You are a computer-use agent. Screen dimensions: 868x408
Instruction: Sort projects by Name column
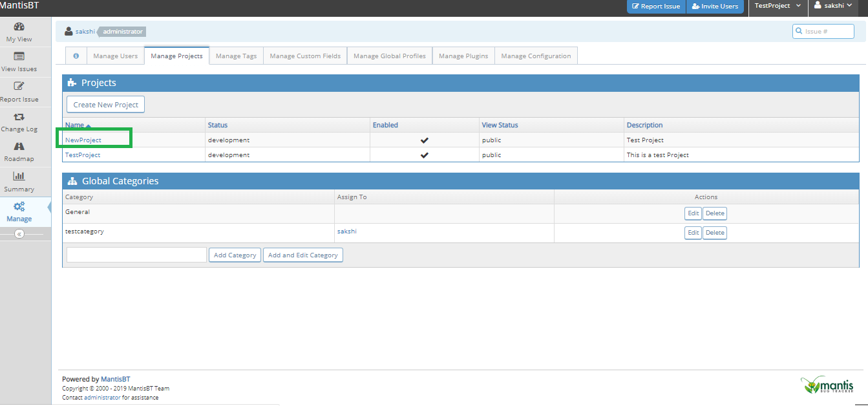pyautogui.click(x=74, y=125)
